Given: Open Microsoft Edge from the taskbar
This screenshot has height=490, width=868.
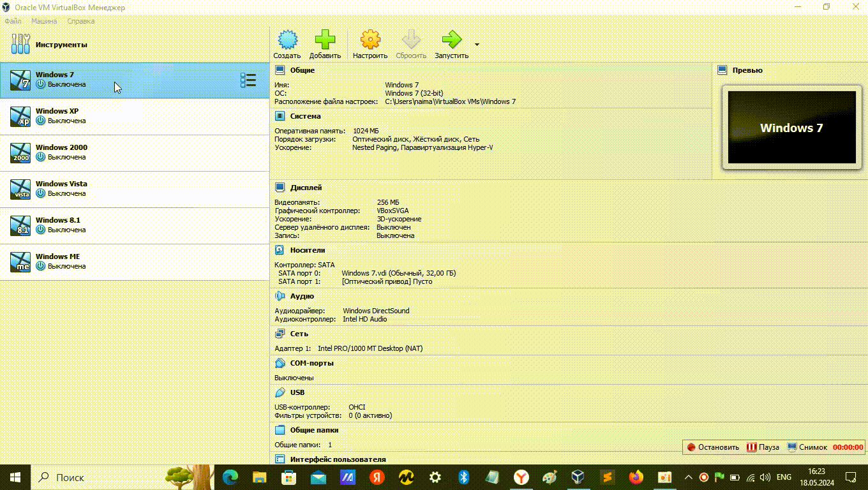Looking at the screenshot, I should (x=230, y=477).
